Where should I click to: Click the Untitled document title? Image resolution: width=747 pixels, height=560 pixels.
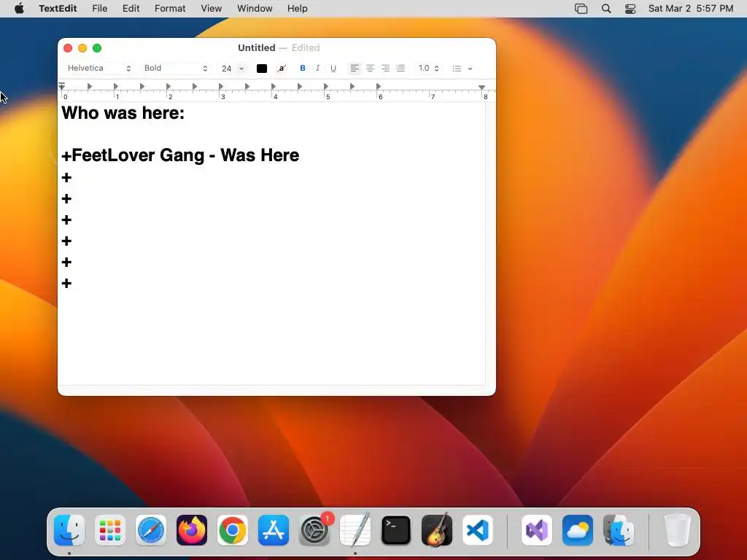point(256,47)
